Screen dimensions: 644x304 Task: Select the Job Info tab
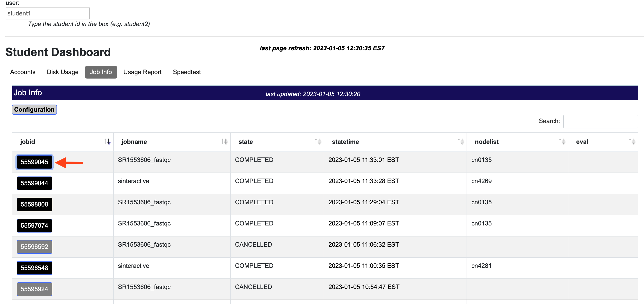point(101,72)
